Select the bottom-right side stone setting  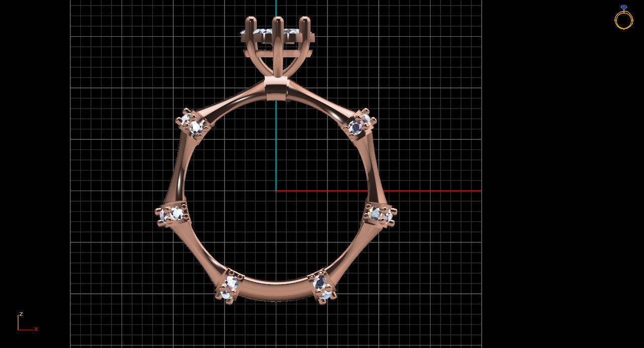click(x=323, y=287)
